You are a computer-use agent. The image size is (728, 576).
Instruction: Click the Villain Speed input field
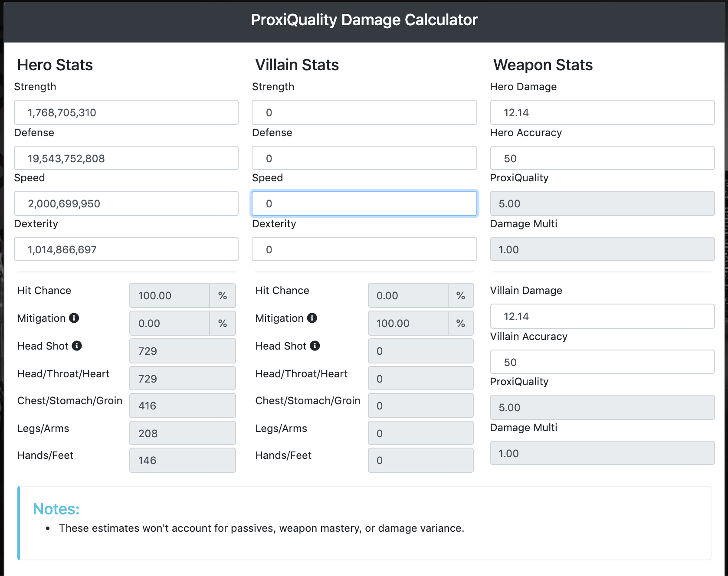click(x=364, y=204)
